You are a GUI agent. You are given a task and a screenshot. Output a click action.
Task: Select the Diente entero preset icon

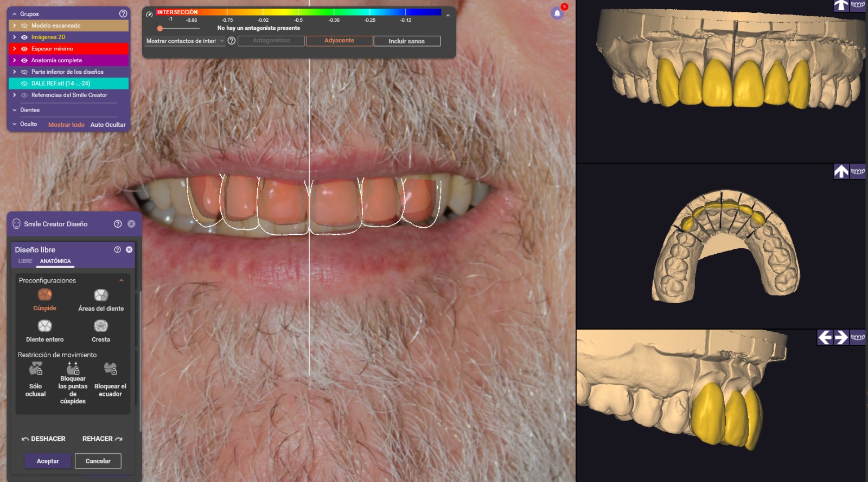[x=44, y=326]
